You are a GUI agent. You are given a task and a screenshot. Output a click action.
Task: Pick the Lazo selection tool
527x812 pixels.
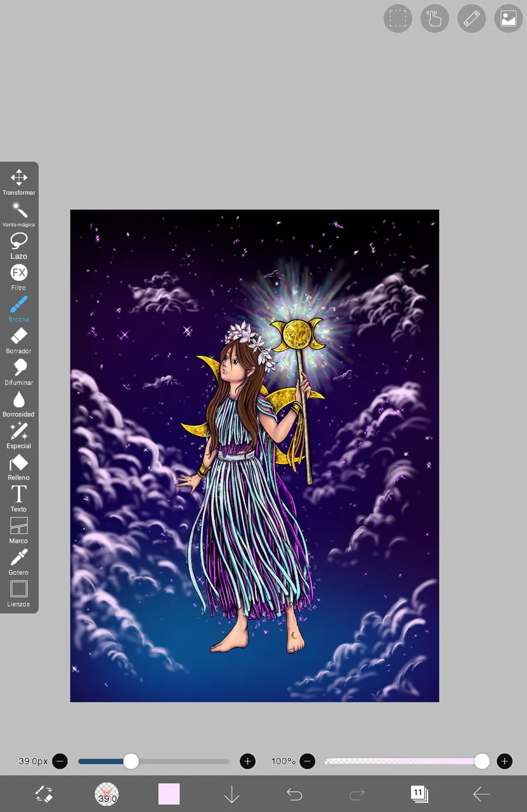point(18,245)
